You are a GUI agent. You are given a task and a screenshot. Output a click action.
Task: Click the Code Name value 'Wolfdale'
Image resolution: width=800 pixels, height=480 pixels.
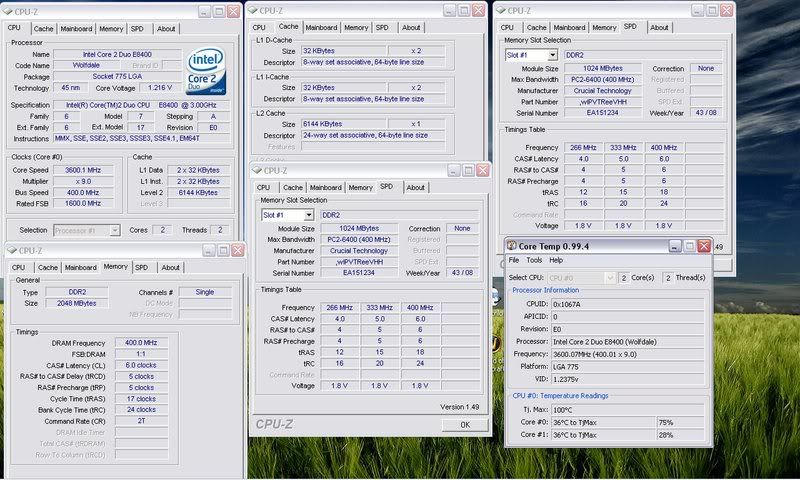pyautogui.click(x=86, y=65)
